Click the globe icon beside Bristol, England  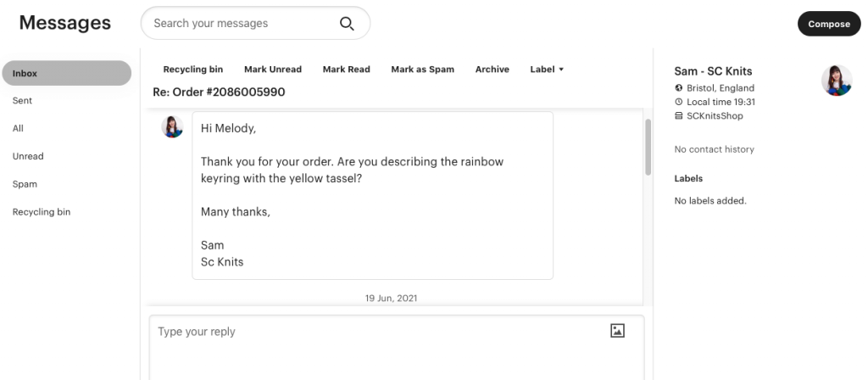[679, 87]
